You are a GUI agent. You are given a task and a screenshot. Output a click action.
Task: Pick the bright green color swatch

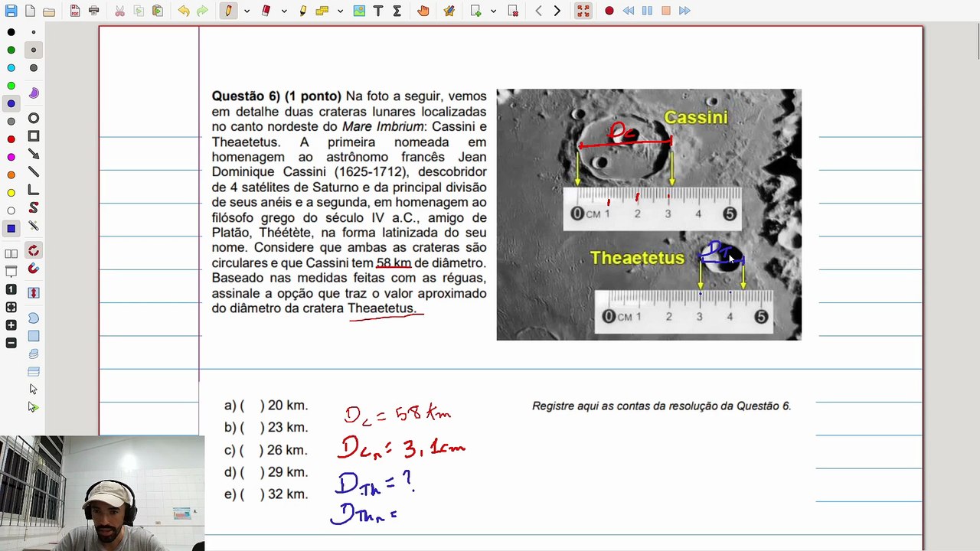pos(11,86)
